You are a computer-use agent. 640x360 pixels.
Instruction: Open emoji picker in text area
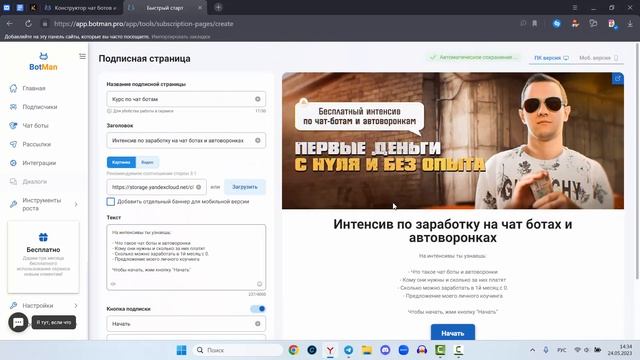click(x=259, y=284)
